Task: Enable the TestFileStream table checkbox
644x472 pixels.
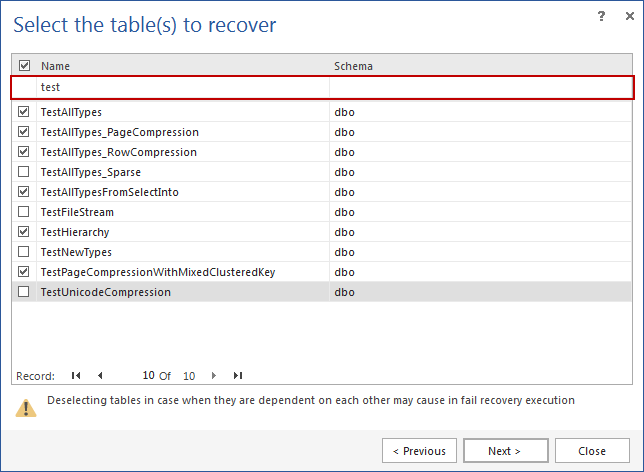Action: [24, 212]
